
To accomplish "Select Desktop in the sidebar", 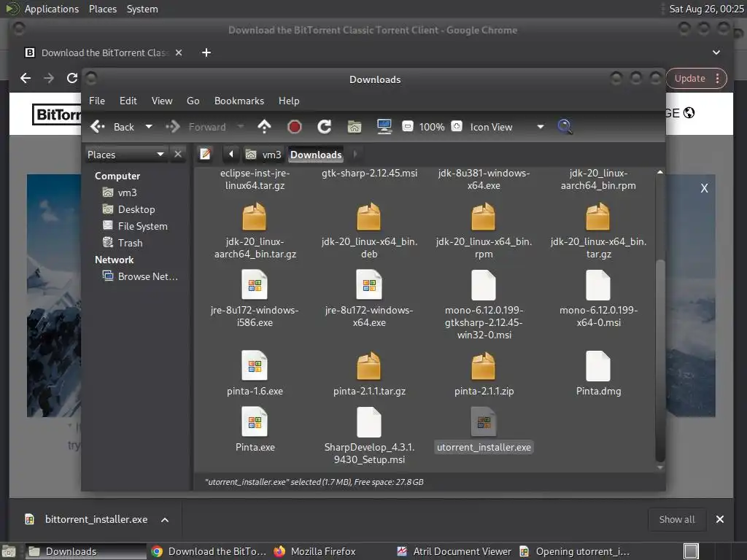I will (x=128, y=209).
